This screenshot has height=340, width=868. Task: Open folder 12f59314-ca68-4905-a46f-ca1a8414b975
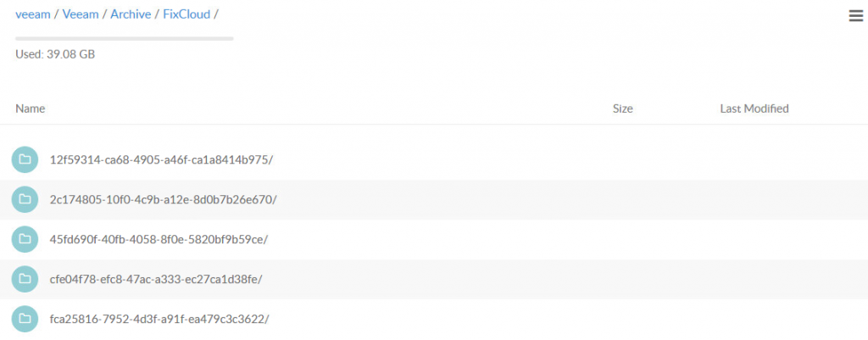pyautogui.click(x=162, y=160)
